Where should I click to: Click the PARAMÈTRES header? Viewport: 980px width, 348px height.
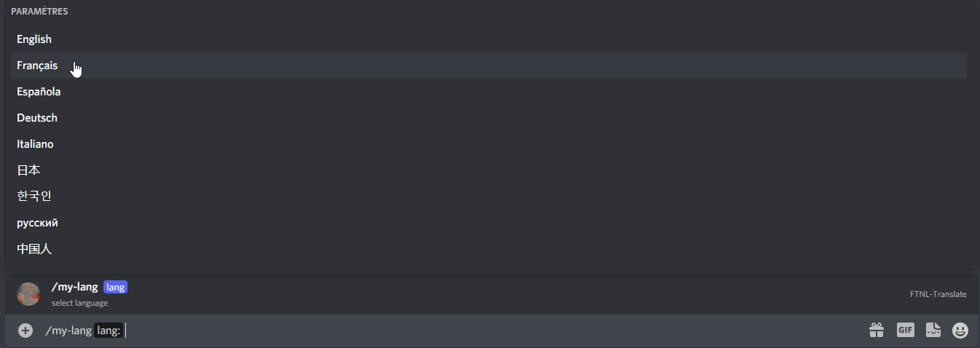pos(39,12)
